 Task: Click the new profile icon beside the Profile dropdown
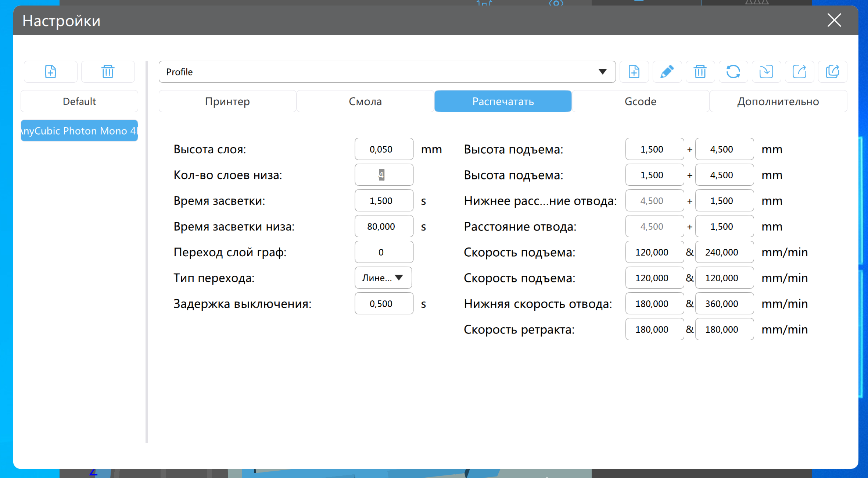[634, 72]
